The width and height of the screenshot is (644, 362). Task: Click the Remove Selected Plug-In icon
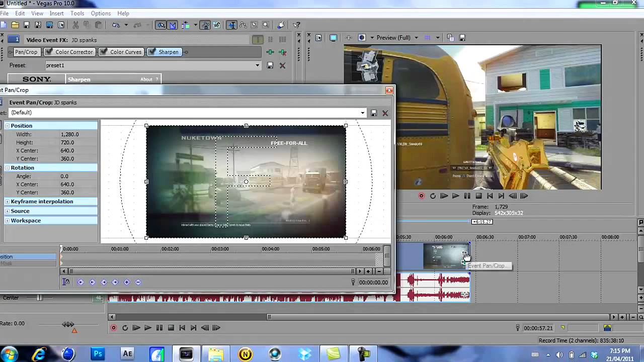coord(283,52)
